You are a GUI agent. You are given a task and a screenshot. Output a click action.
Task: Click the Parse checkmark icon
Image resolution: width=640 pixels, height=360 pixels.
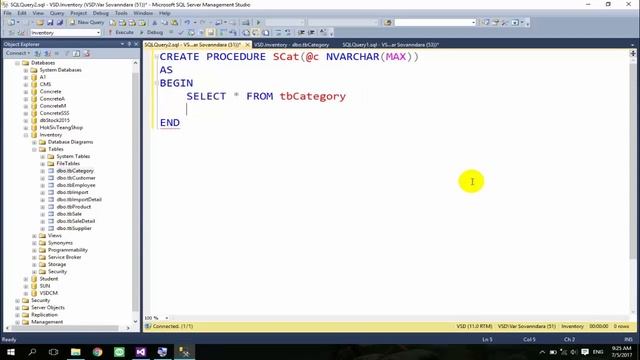pyautogui.click(x=181, y=32)
